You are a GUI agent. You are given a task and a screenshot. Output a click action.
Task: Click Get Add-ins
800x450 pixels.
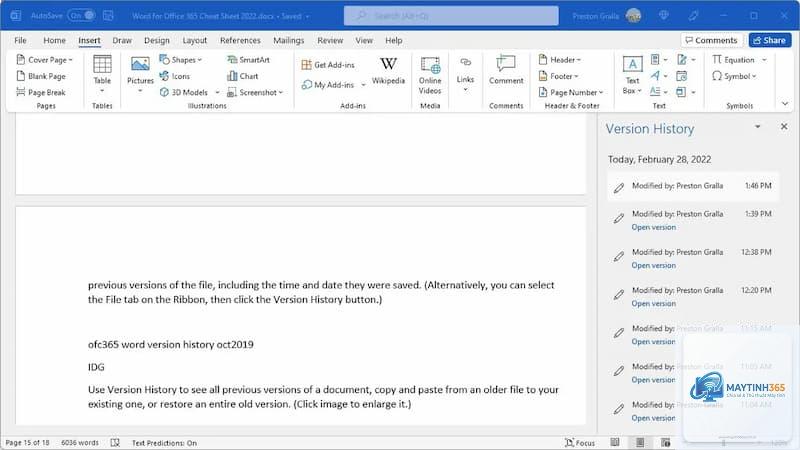[328, 65]
